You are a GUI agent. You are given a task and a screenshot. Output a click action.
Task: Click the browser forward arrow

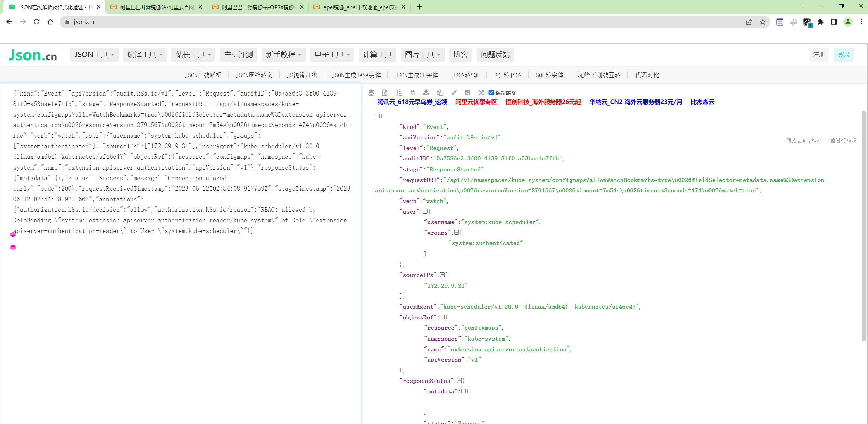[23, 22]
